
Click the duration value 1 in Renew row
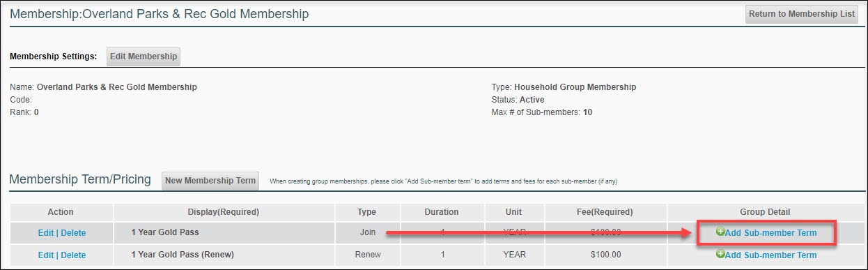point(442,255)
